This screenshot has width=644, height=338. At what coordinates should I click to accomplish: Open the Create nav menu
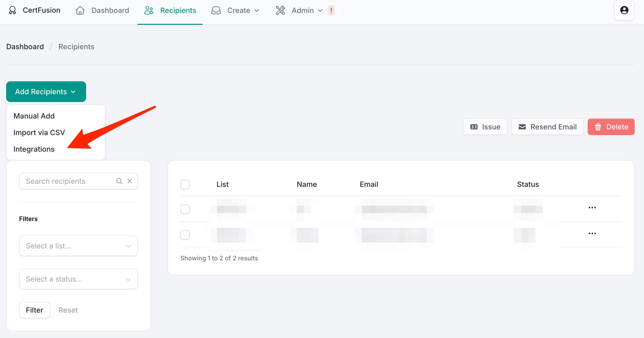235,10
